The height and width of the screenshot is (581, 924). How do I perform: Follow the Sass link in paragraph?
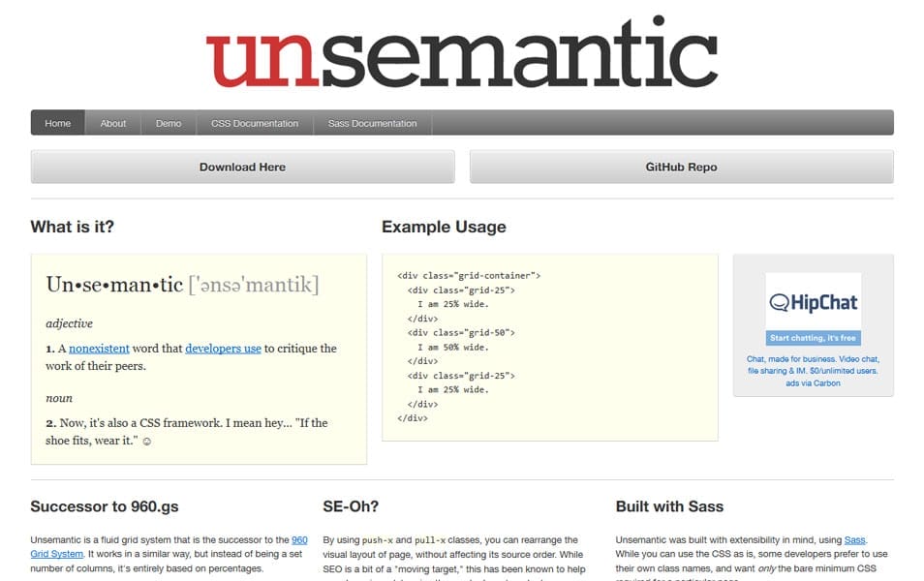point(854,539)
